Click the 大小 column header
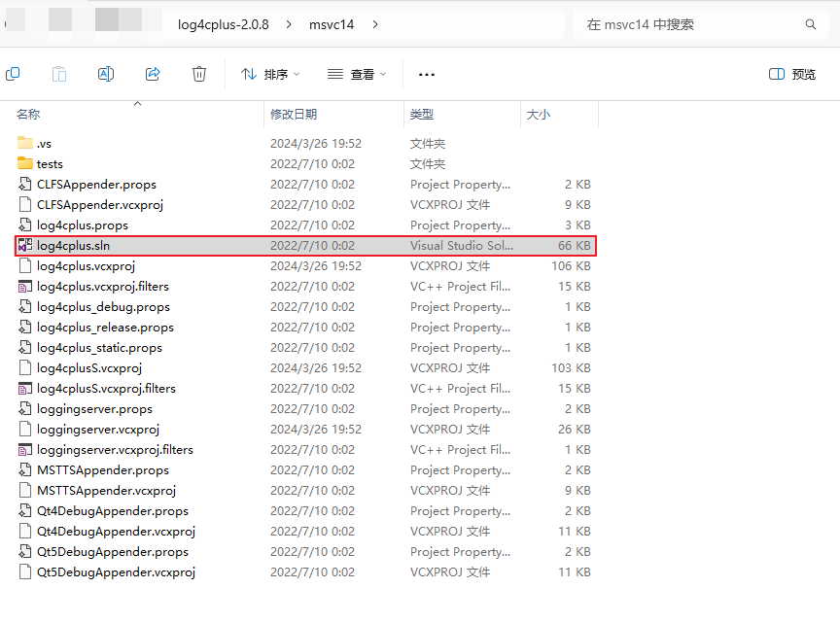This screenshot has height=623, width=840. click(539, 114)
